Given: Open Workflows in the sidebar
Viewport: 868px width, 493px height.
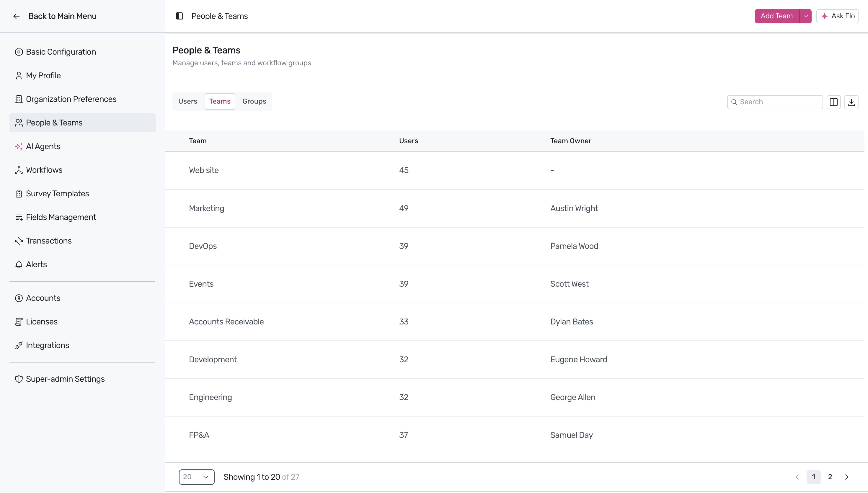Looking at the screenshot, I should pos(83,170).
